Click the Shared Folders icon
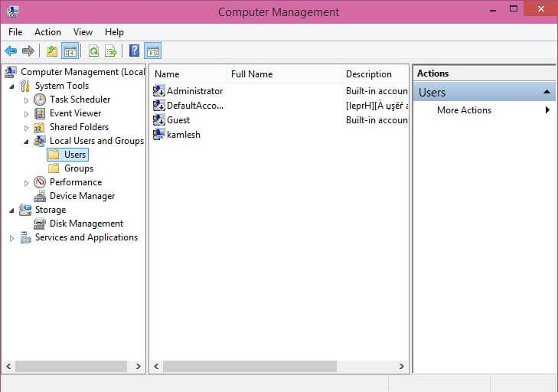 (x=39, y=127)
